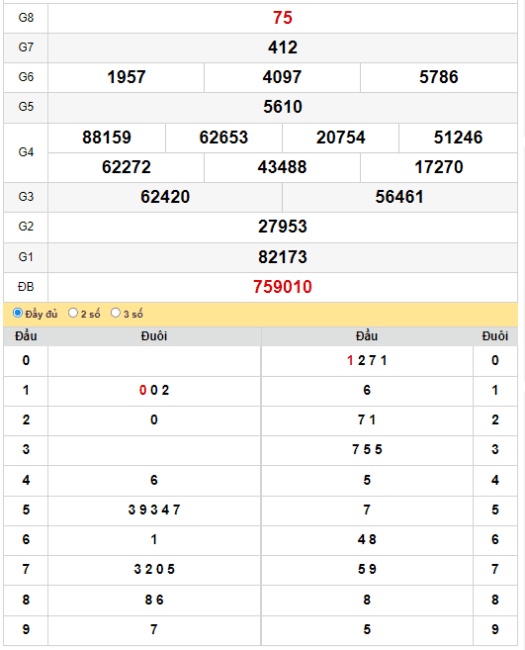Click the G5 result 5610
Image resolution: width=525 pixels, height=650 pixels.
click(282, 107)
